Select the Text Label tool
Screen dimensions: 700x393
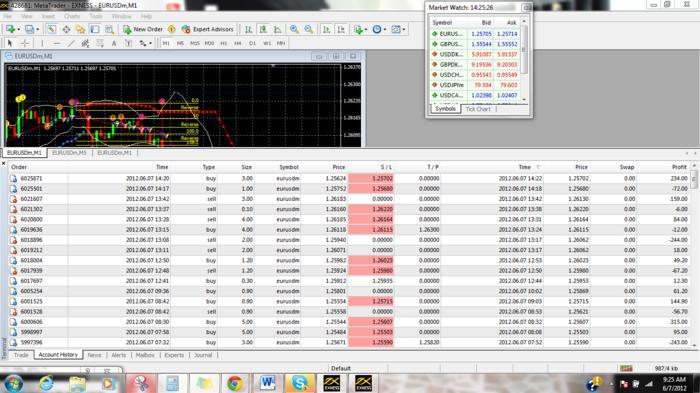[128, 43]
